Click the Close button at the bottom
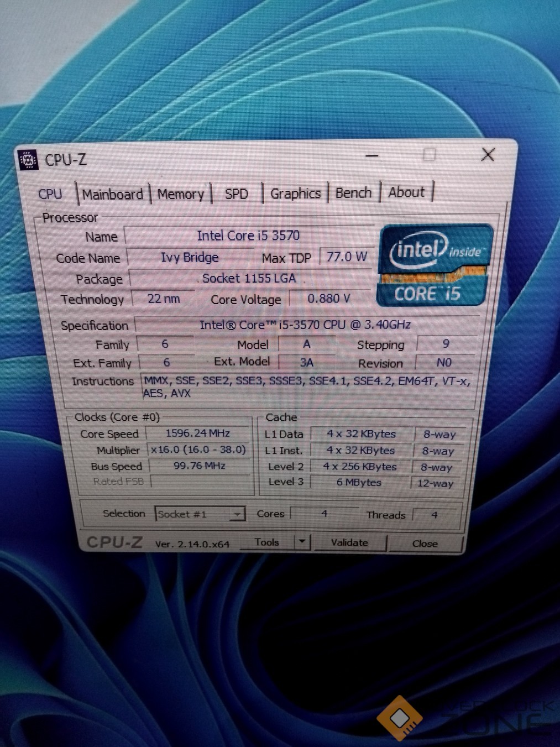This screenshot has height=747, width=560. pos(425,544)
